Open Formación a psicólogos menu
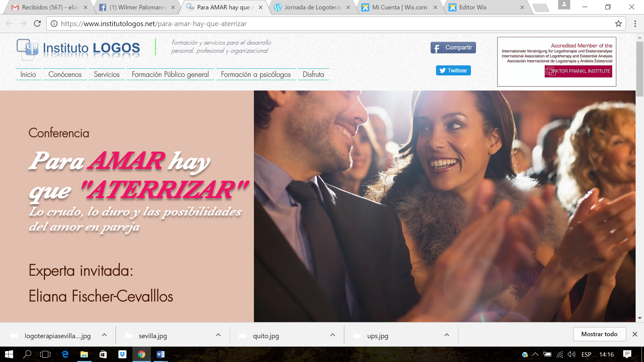The width and height of the screenshot is (644, 362). [256, 74]
